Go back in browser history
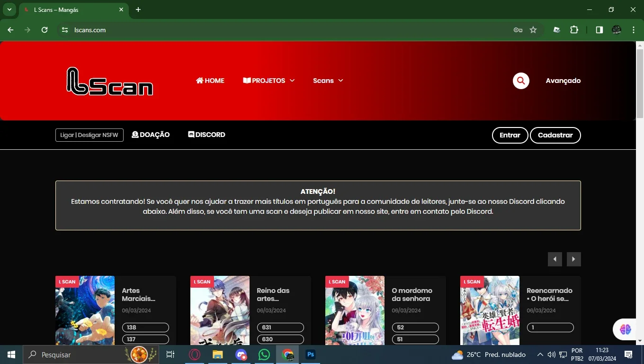Viewport: 644px width, 364px height. pos(10,30)
